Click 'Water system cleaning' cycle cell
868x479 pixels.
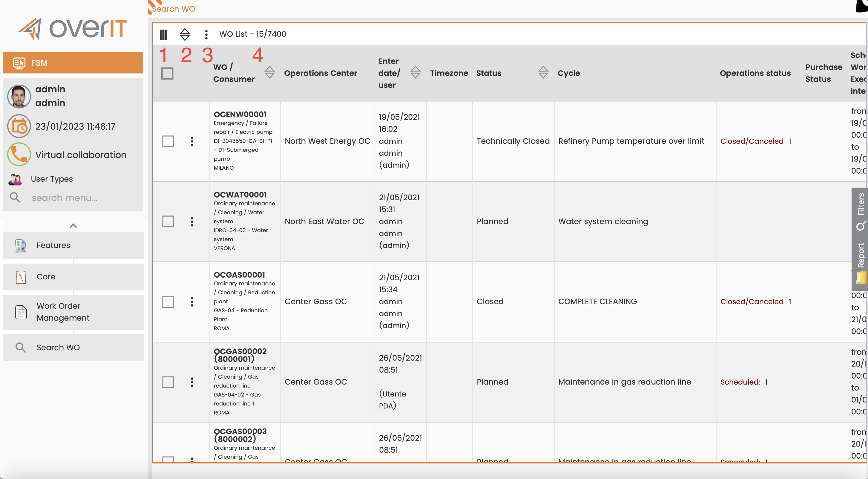point(603,221)
